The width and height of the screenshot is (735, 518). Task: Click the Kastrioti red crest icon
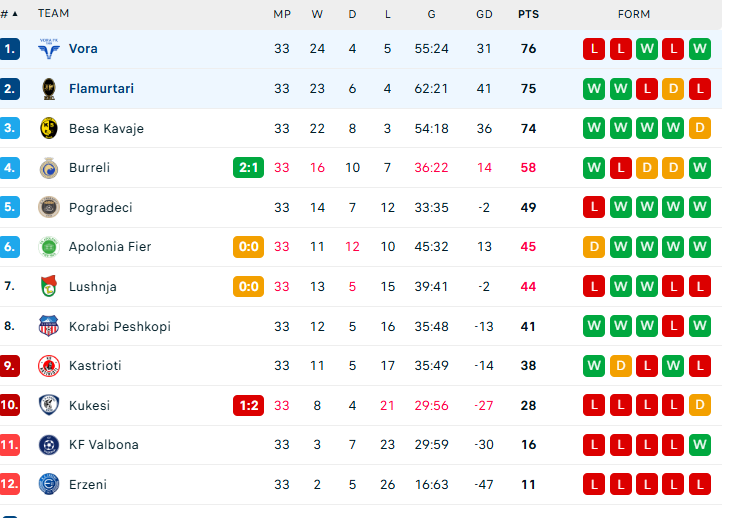tap(48, 365)
